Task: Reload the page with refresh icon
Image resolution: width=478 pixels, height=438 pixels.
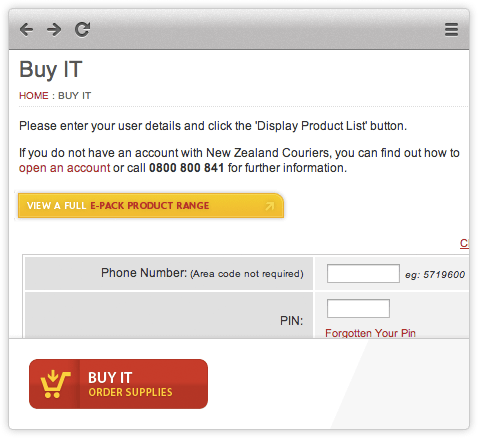Action: (x=82, y=29)
